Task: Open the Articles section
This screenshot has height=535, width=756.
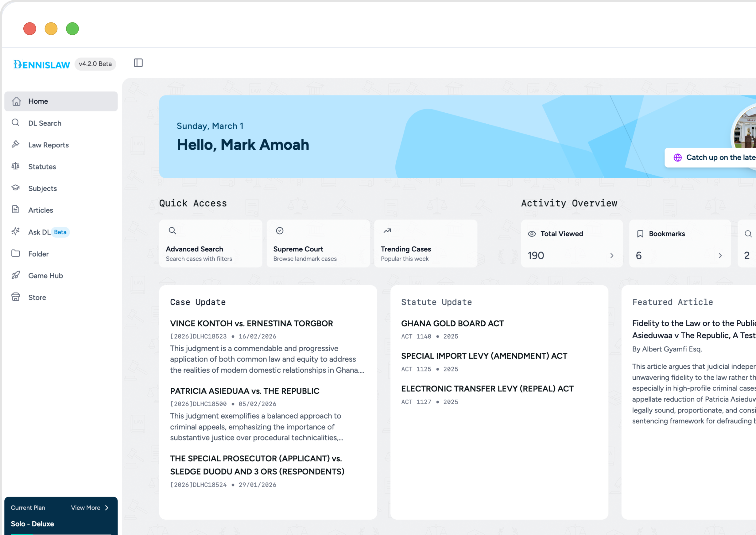Action: (x=40, y=210)
